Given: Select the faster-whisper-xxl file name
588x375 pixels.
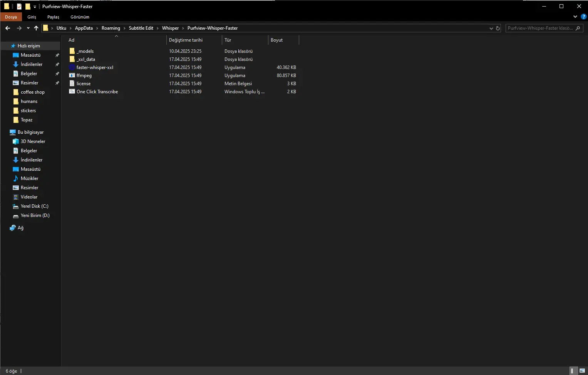Looking at the screenshot, I should (x=95, y=67).
